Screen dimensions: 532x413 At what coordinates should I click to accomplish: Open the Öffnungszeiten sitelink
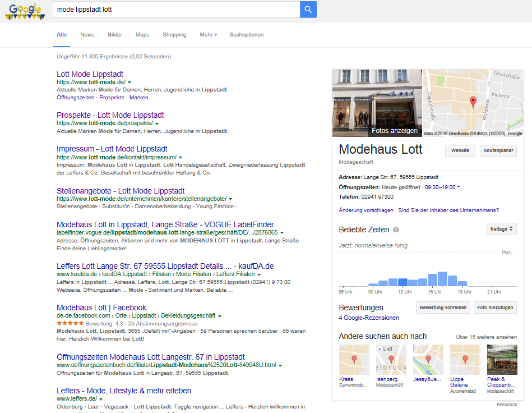75,98
